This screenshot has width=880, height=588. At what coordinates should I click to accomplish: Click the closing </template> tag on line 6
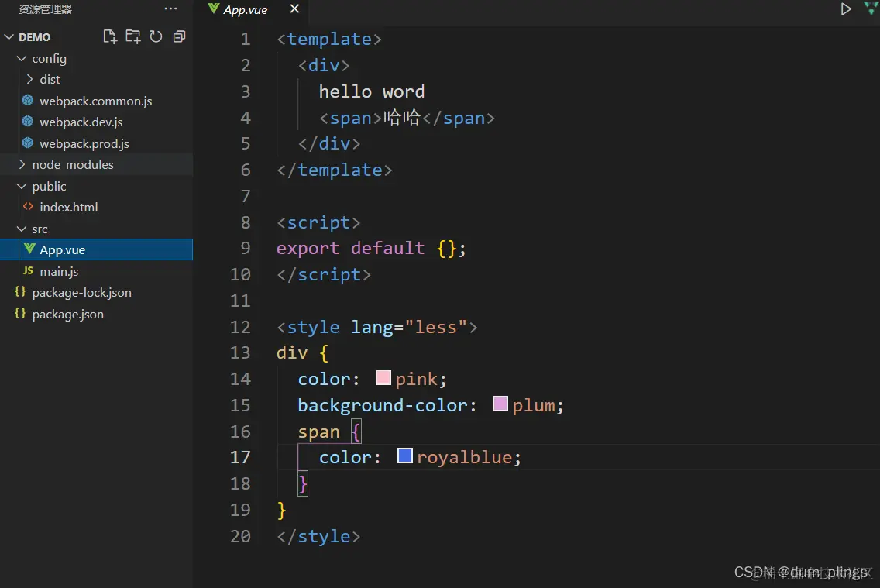[x=335, y=170]
